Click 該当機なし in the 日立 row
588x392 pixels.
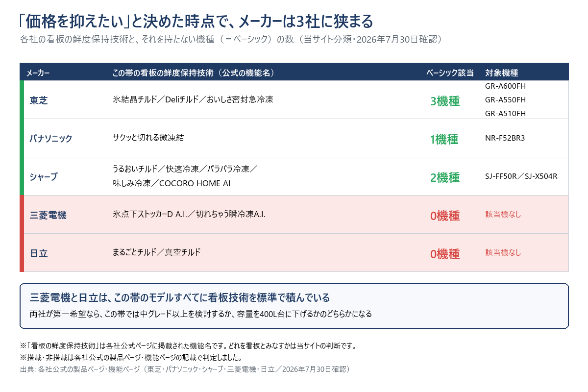503,252
